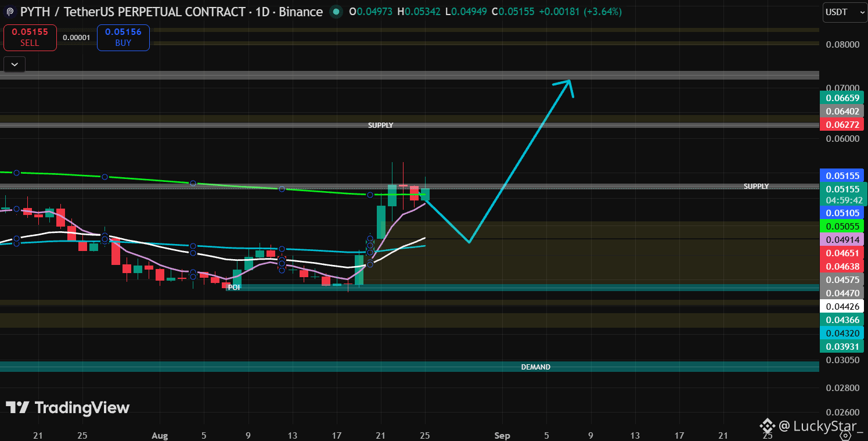Select the SUPPLY label near the 0.06272 zone
This screenshot has height=441, width=868.
tap(380, 126)
